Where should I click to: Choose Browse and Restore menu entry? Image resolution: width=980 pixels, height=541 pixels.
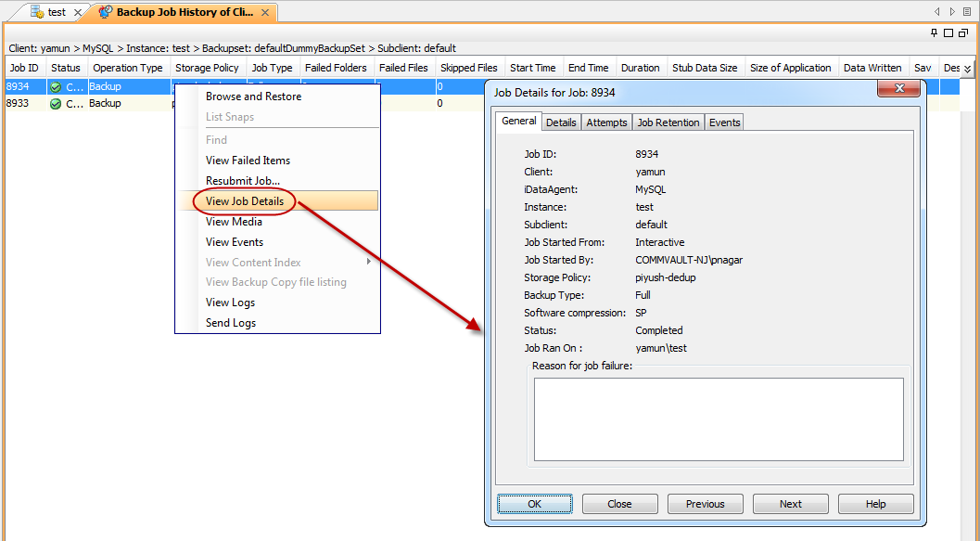click(253, 97)
